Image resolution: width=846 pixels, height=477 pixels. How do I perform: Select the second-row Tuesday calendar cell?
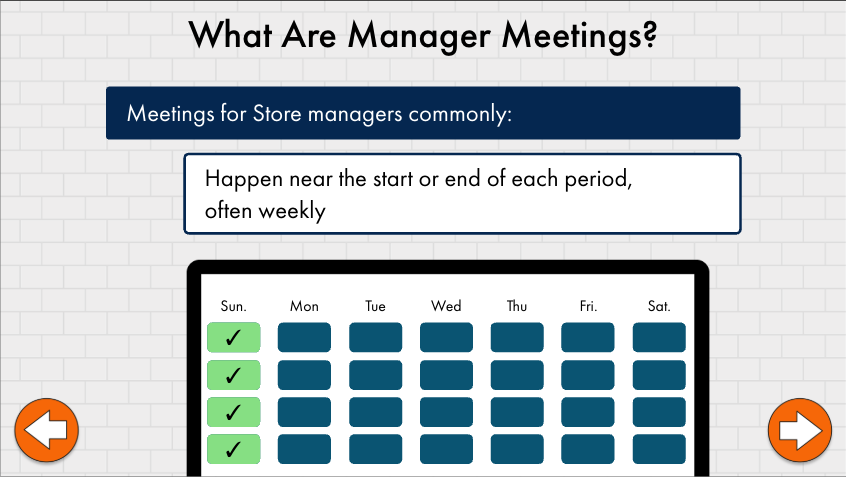point(375,375)
